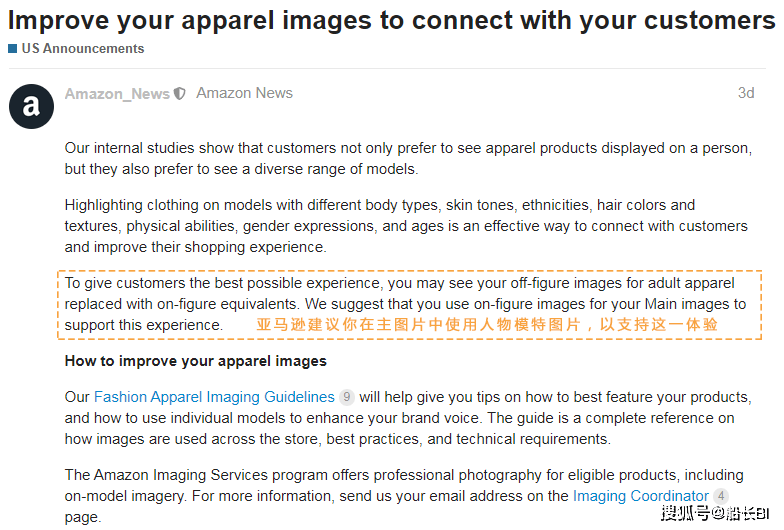Click the Amazon Imaging Services program paragraph
The width and height of the screenshot is (784, 530).
click(404, 496)
